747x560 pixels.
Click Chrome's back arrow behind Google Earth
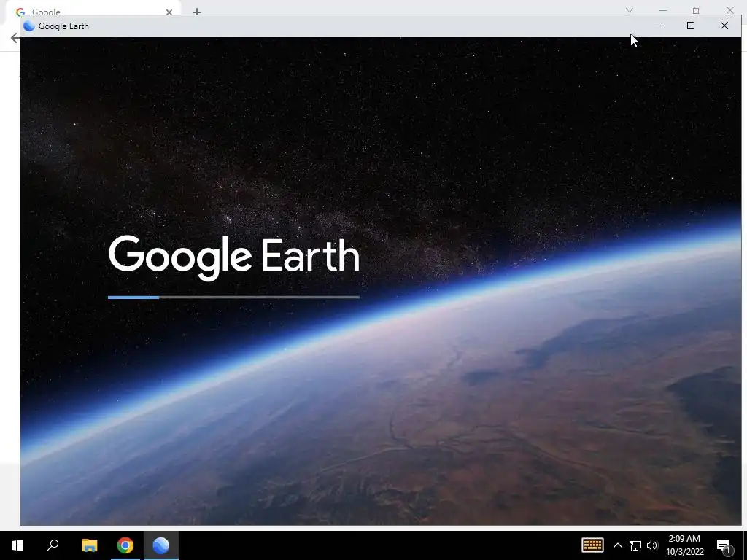[15, 38]
